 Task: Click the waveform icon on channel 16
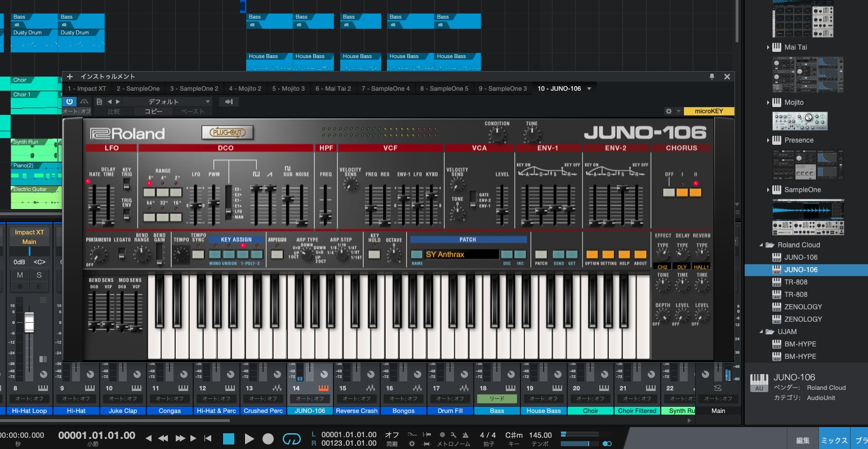[x=417, y=388]
